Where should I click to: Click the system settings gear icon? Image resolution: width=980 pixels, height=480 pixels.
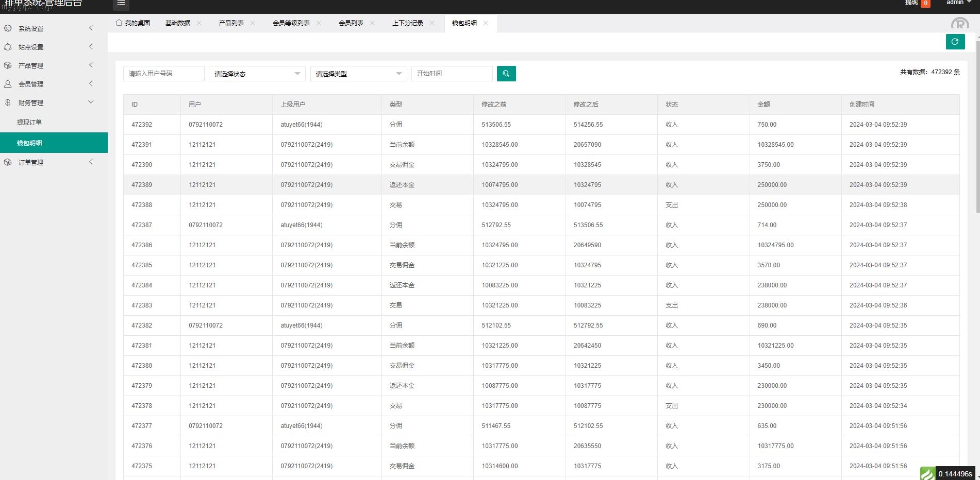coord(8,28)
